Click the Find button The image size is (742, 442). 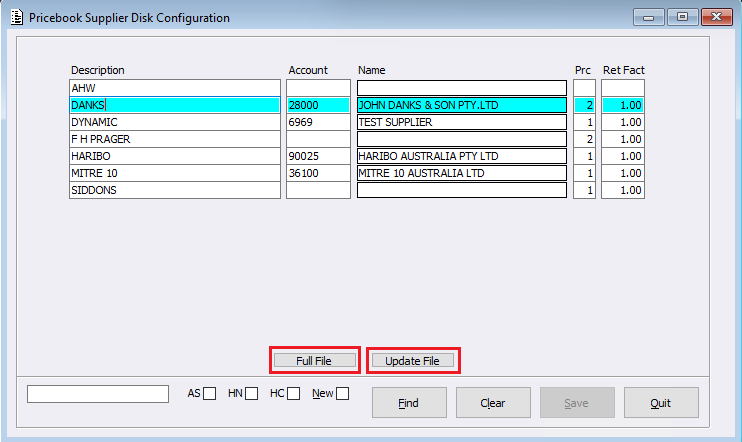(x=409, y=403)
